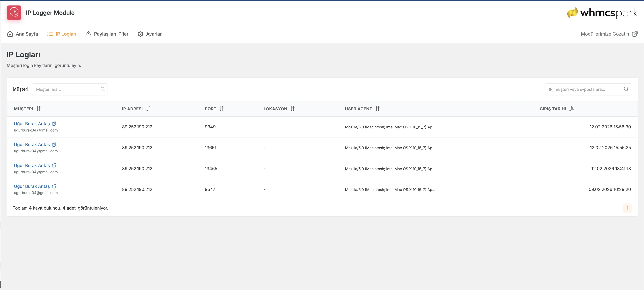
Task: Click the Paylaşılan IP'ler warning icon
Action: (88, 34)
